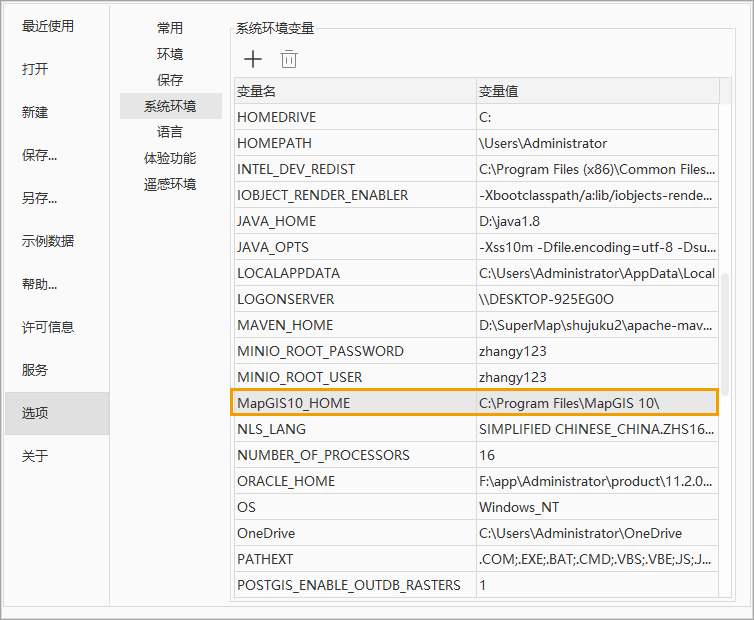
Task: Open the 语言 settings tab
Action: (x=170, y=132)
